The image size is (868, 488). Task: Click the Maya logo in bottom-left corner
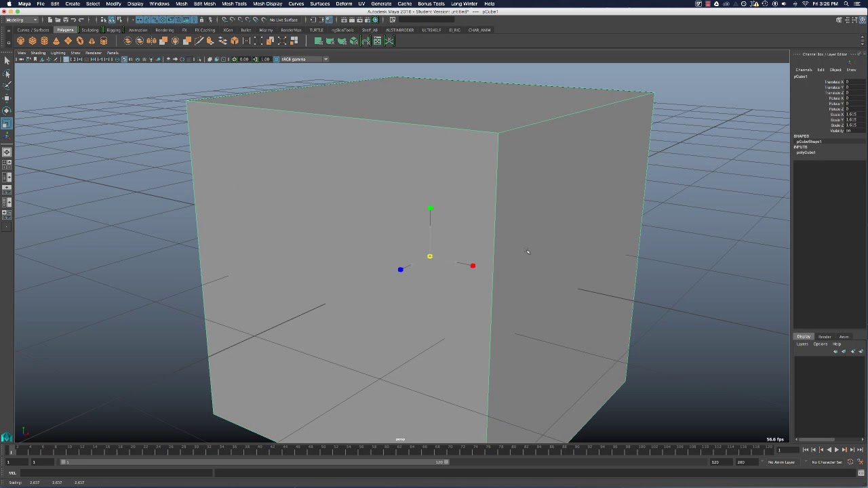(x=7, y=437)
